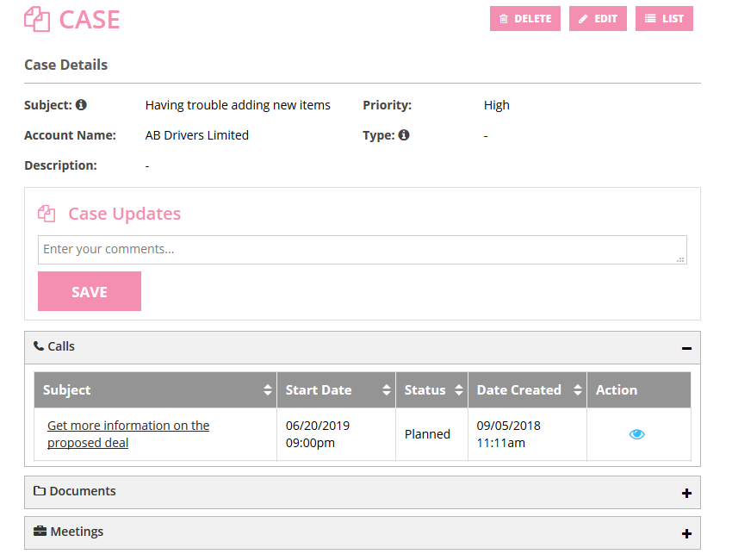
Task: Click the Documents section header label
Action: pos(83,491)
